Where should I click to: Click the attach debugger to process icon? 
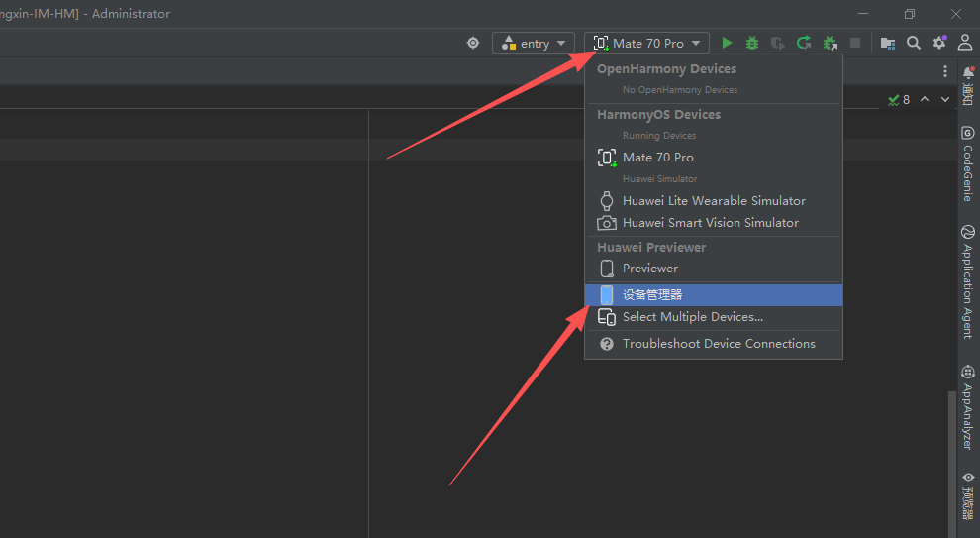tap(830, 43)
